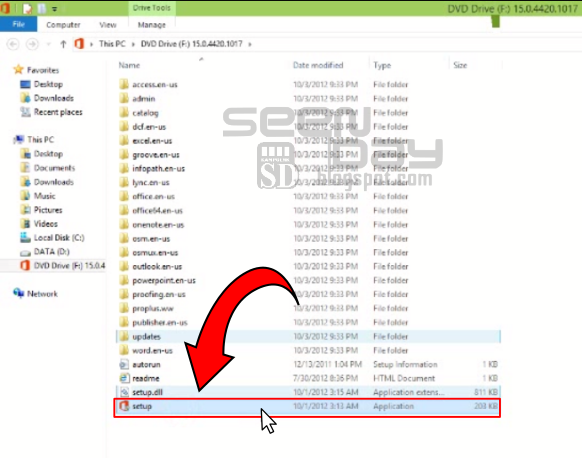This screenshot has height=458, width=582.
Task: Open Recent places in Favorites
Action: 58,112
